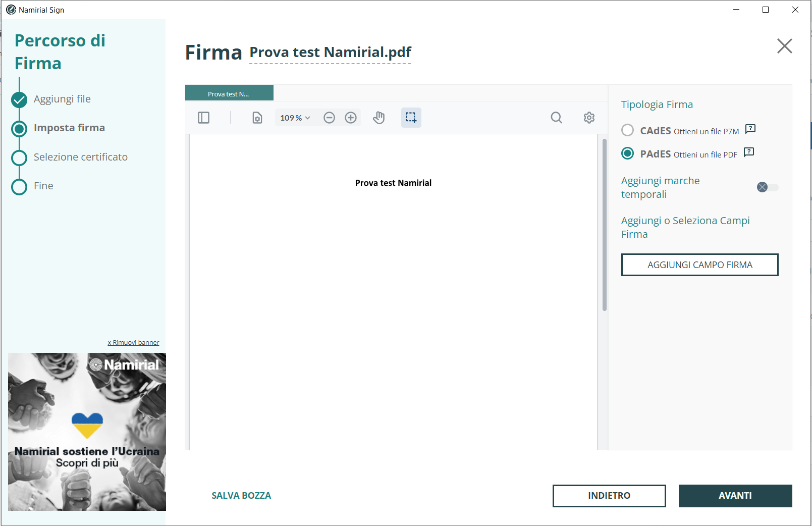Select the PAdES radio button
The width and height of the screenshot is (812, 526).
point(628,153)
